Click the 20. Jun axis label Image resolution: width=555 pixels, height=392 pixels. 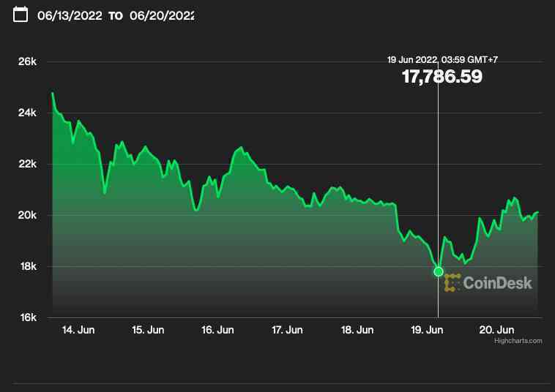[496, 330]
